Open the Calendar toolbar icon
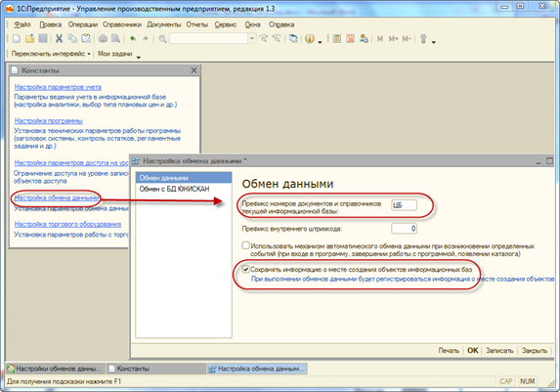 pyautogui.click(x=350, y=38)
